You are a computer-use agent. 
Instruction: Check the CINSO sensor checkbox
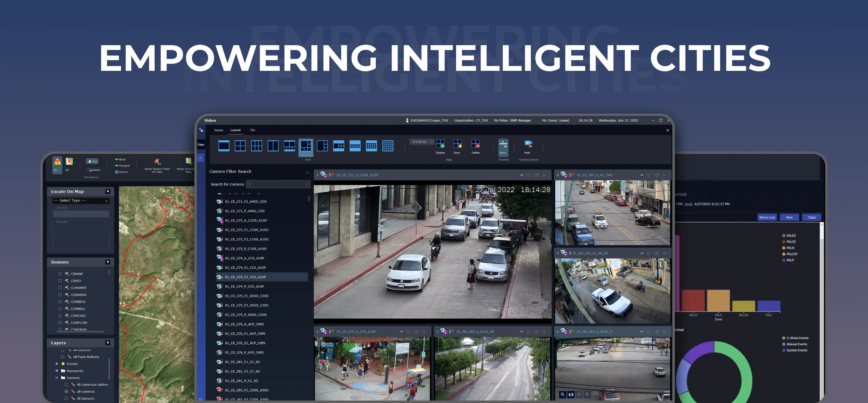coord(60,281)
